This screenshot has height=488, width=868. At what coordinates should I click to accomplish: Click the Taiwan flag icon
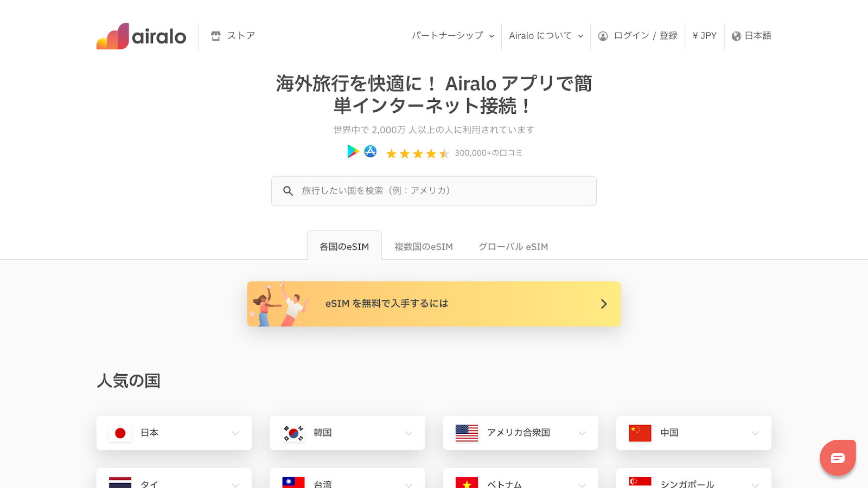point(293,483)
